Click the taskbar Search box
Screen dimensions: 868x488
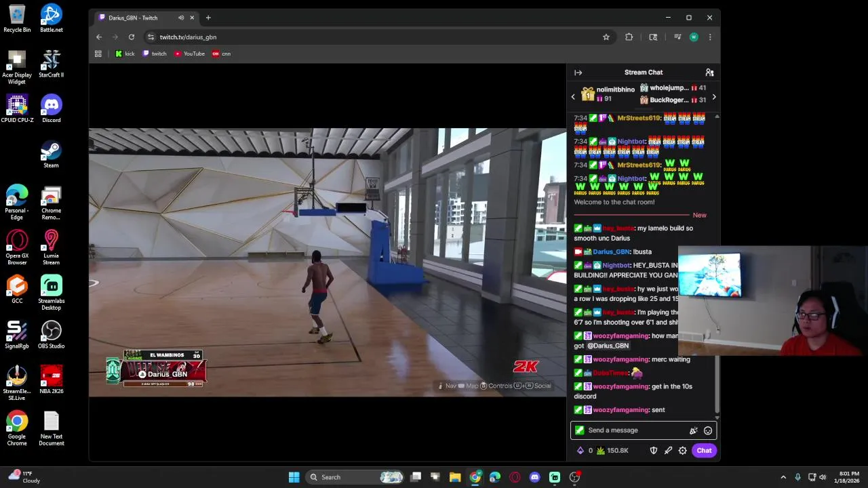tap(356, 477)
